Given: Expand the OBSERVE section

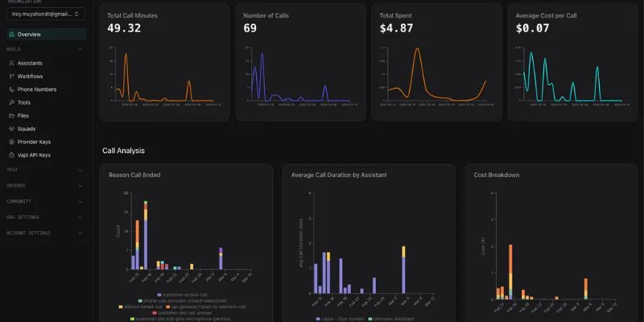Looking at the screenshot, I should click(x=80, y=186).
